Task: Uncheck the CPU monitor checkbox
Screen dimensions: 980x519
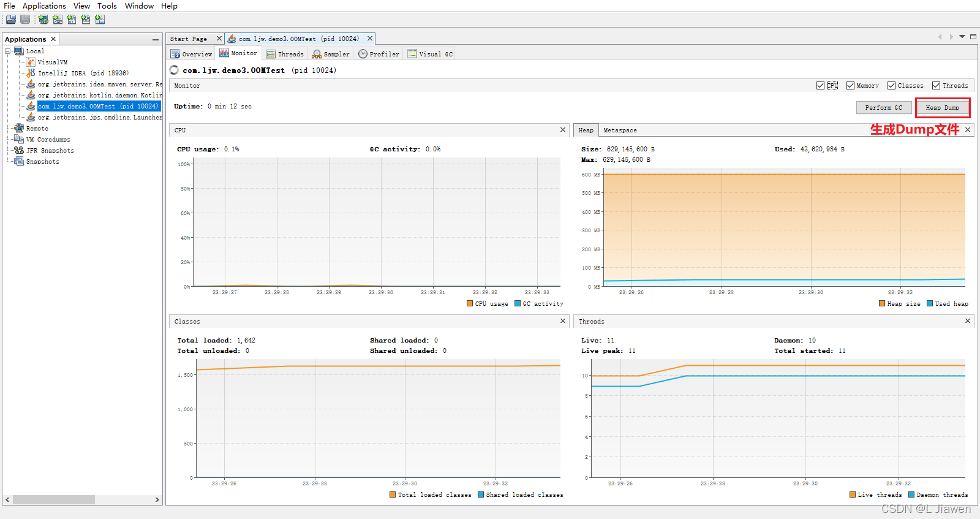Action: click(820, 85)
